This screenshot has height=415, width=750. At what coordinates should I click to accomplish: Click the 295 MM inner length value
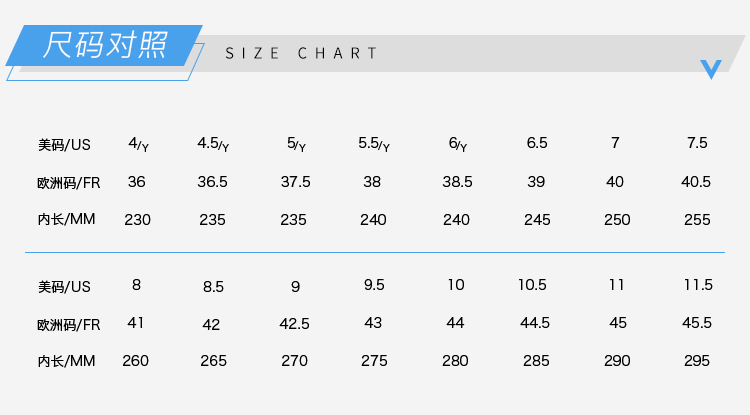697,361
